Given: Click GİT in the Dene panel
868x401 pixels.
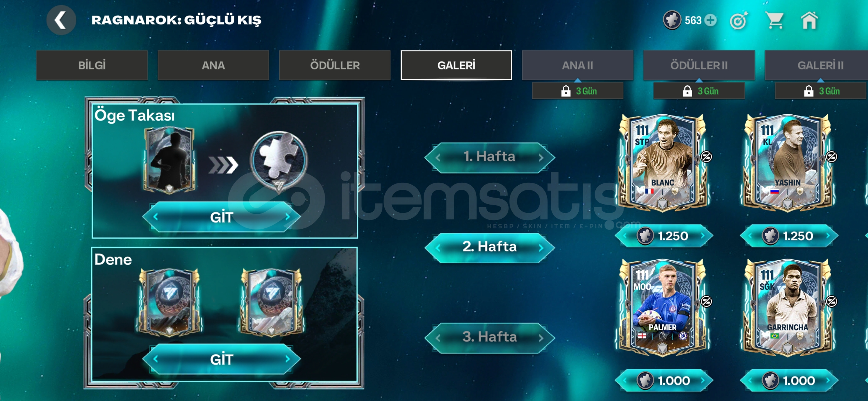Looking at the screenshot, I should click(221, 359).
